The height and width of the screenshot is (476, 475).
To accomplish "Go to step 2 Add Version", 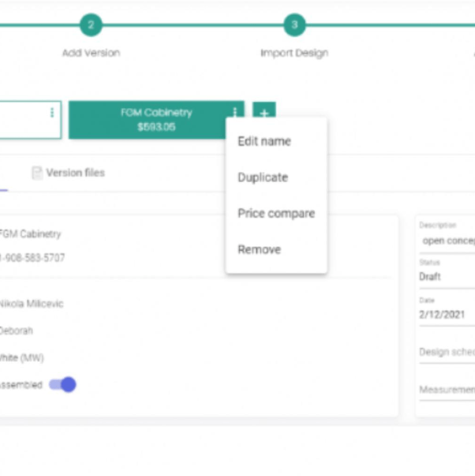I will pos(91,25).
